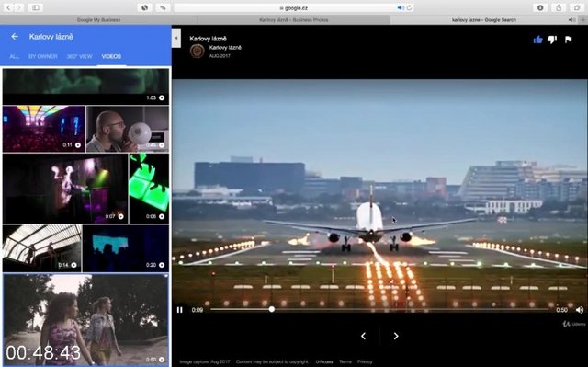Viewport: 588px width, 367px height.
Task: Go back using the Karlovy lázně panel arrow
Action: pos(15,37)
